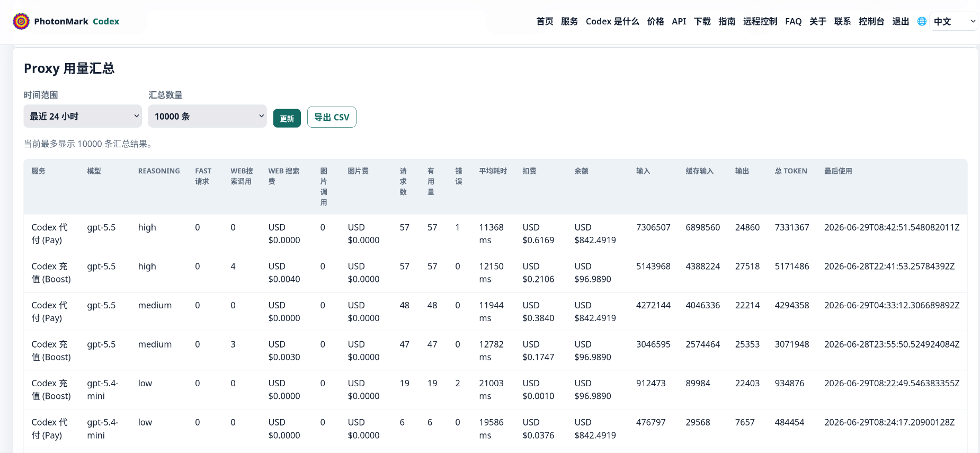The image size is (980, 453).
Task: Go to the 指南 page
Action: pos(727,21)
